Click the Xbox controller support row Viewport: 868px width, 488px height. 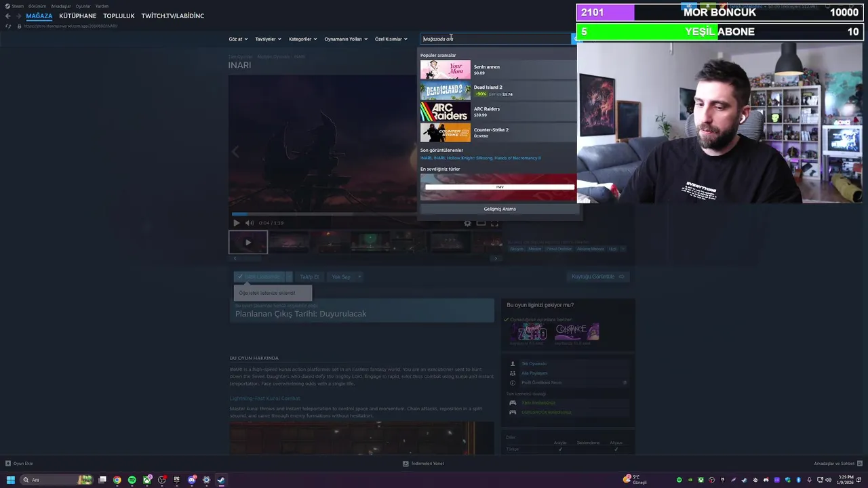pos(570,403)
